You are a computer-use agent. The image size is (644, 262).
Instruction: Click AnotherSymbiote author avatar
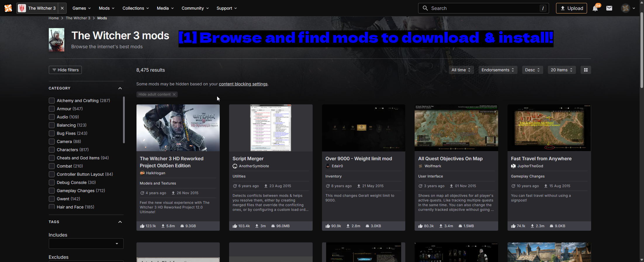(235, 166)
